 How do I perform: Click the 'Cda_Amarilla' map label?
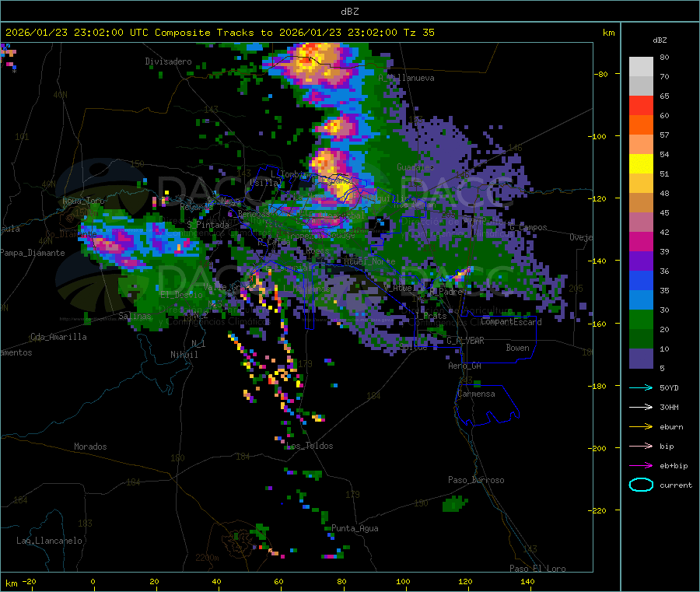(58, 337)
